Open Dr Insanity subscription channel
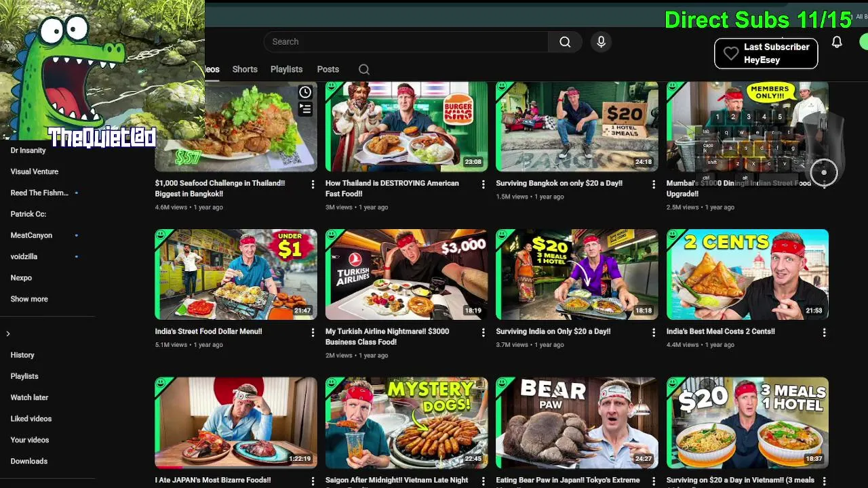The width and height of the screenshot is (868, 488). (28, 150)
